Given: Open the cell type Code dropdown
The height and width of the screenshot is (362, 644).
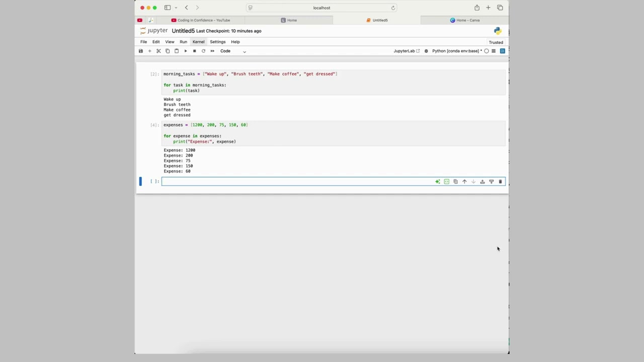Looking at the screenshot, I should [x=232, y=51].
